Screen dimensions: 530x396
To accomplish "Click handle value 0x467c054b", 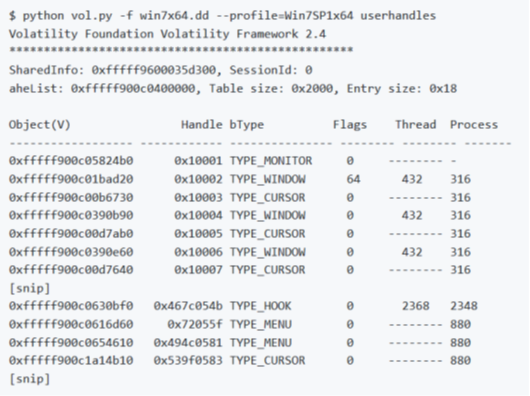I will (188, 306).
